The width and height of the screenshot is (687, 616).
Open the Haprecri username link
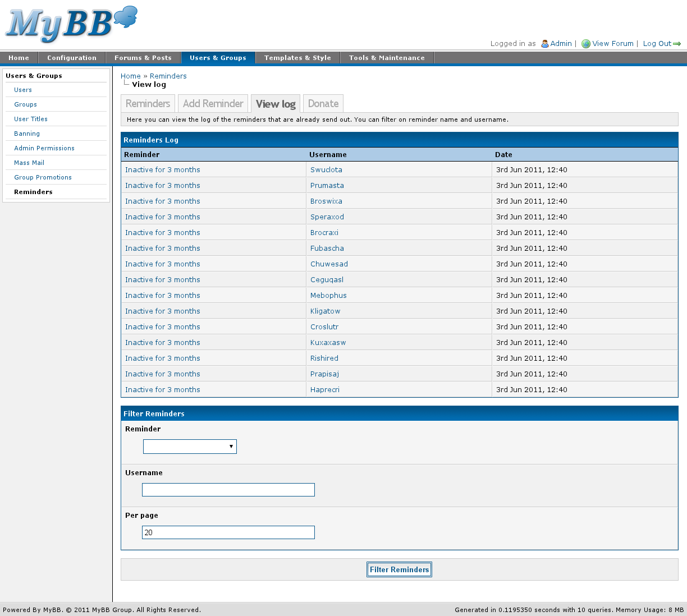(325, 390)
